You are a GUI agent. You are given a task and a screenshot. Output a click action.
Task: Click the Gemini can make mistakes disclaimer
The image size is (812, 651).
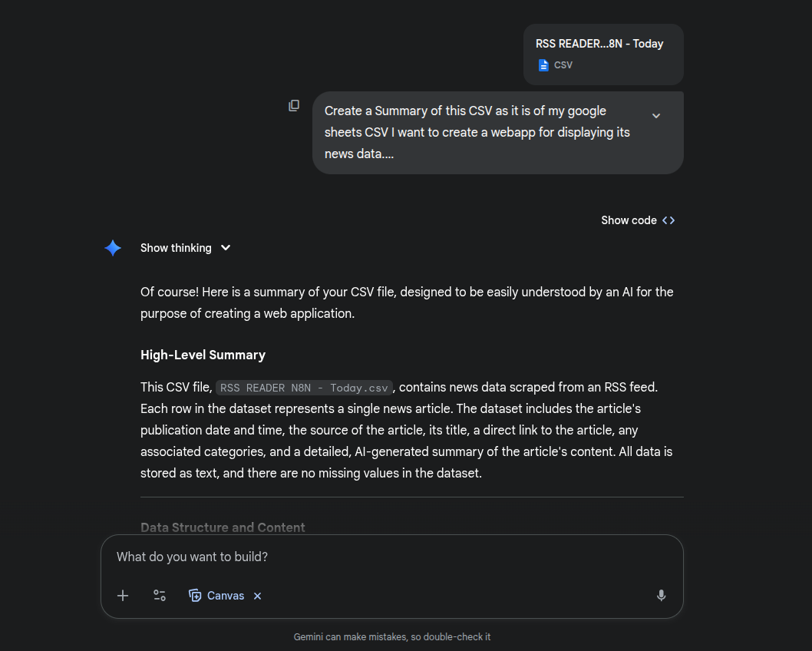click(391, 637)
